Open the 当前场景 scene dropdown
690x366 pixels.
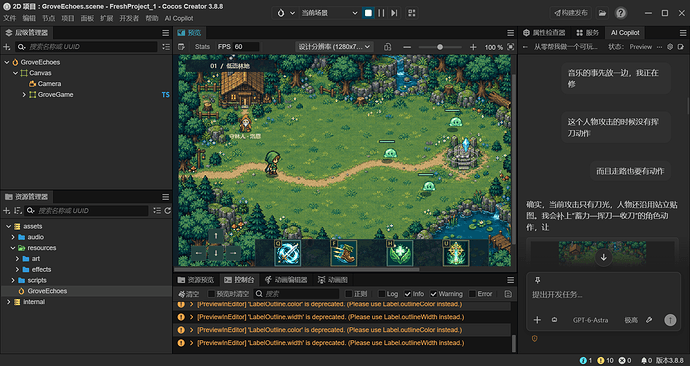point(329,13)
